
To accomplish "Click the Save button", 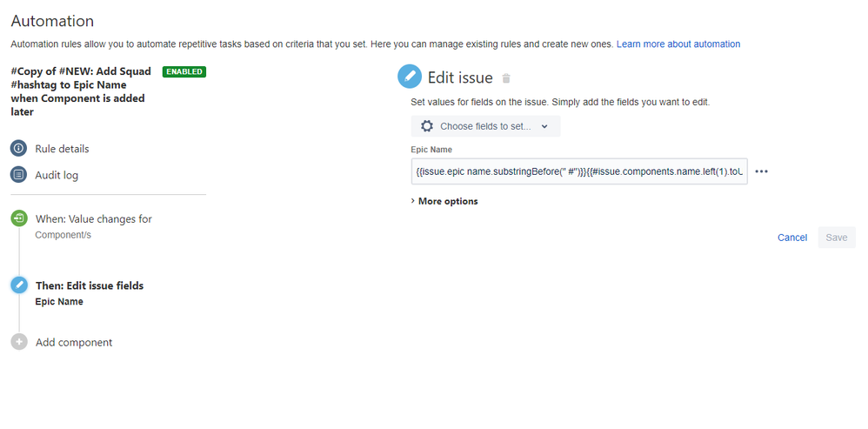I will [837, 238].
